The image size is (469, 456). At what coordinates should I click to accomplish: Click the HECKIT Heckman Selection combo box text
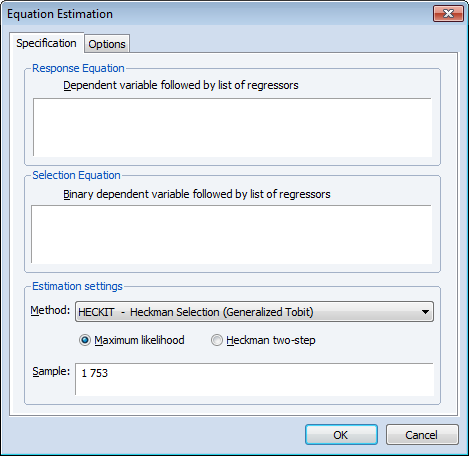tap(196, 312)
